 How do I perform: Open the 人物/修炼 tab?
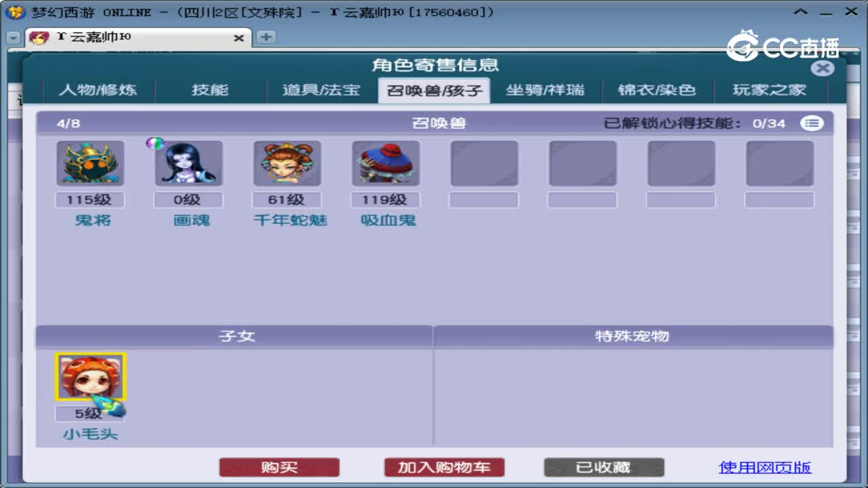(x=98, y=90)
